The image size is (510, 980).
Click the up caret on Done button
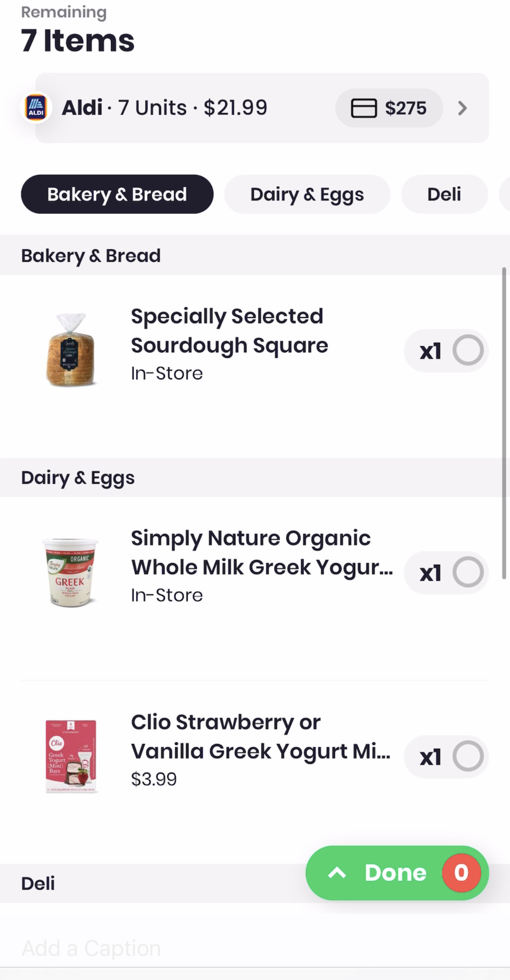pyautogui.click(x=337, y=872)
